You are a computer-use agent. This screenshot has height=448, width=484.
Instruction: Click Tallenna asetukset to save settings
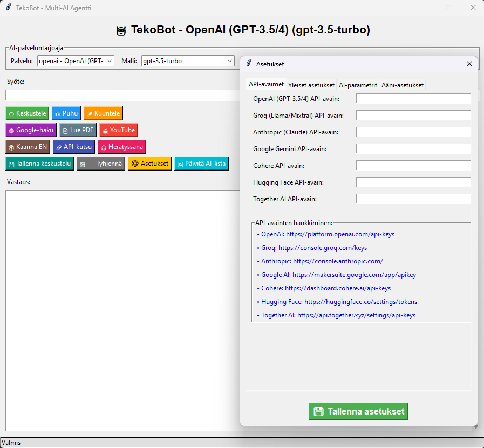359,411
